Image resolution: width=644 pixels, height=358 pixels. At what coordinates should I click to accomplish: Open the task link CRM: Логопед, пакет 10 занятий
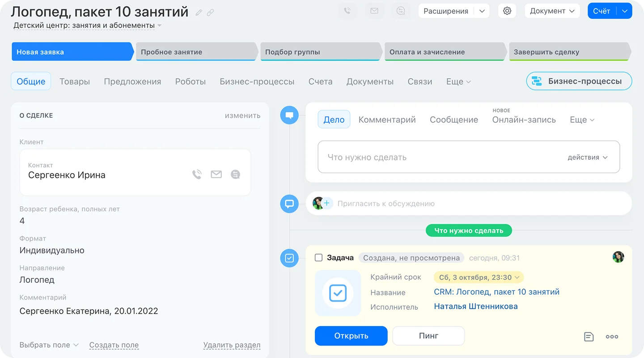pyautogui.click(x=497, y=292)
